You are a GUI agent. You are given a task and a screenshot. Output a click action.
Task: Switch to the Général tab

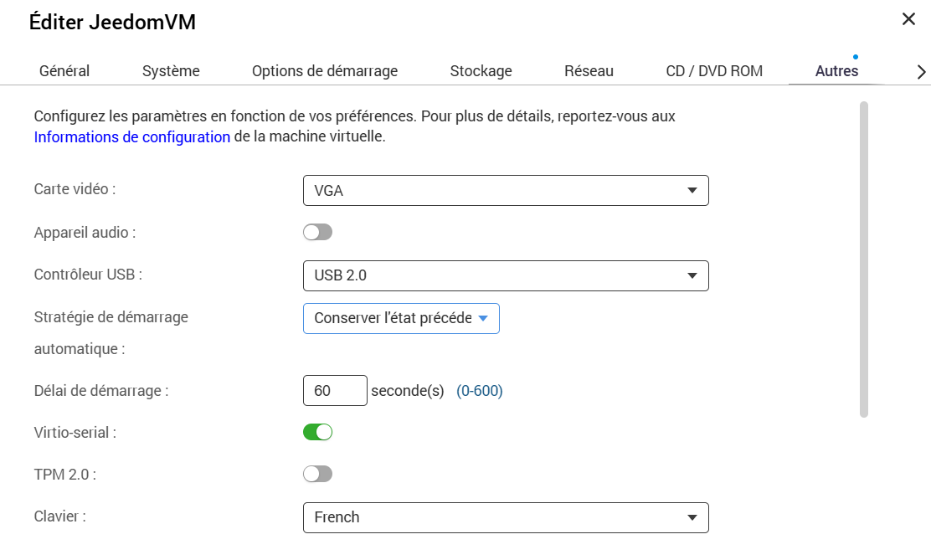click(64, 71)
